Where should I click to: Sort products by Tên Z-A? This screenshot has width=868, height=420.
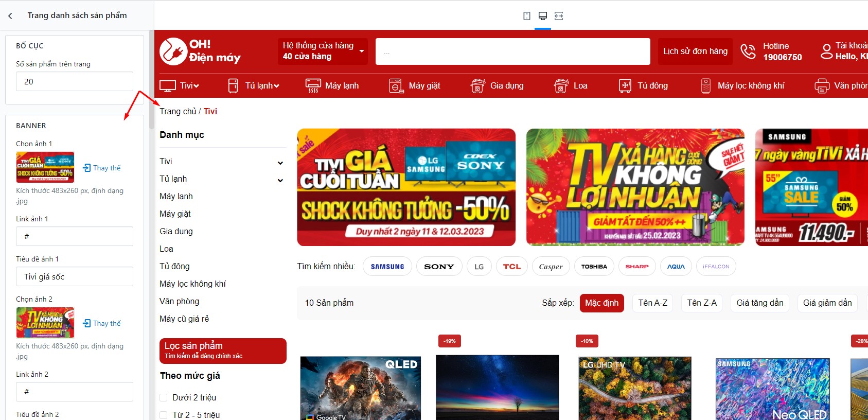point(702,303)
